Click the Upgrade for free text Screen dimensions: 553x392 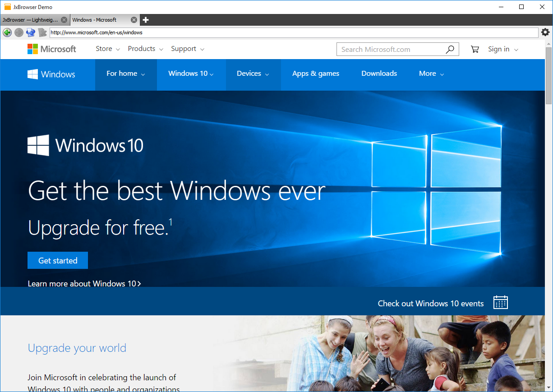(x=100, y=227)
